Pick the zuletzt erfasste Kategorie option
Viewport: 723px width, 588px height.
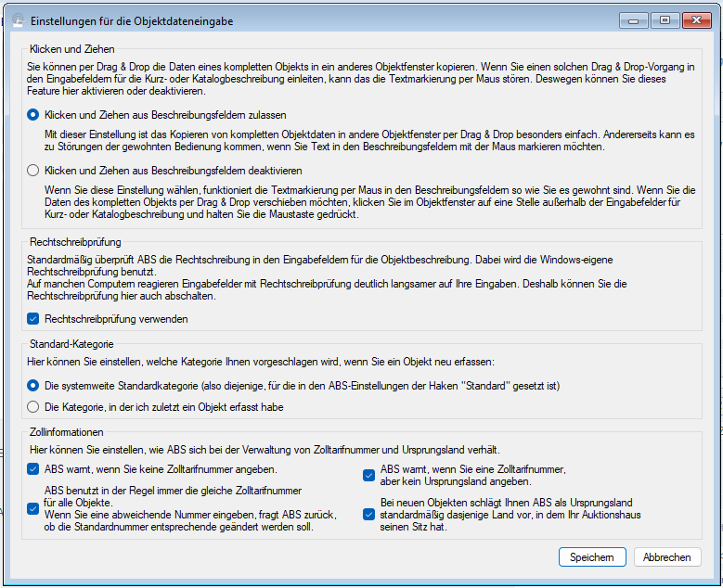point(34,406)
